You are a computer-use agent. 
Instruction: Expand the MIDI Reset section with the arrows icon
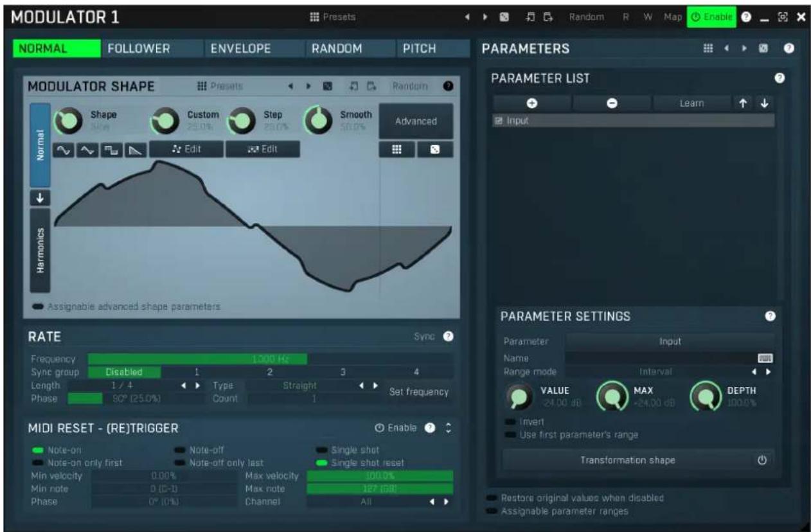pos(449,427)
